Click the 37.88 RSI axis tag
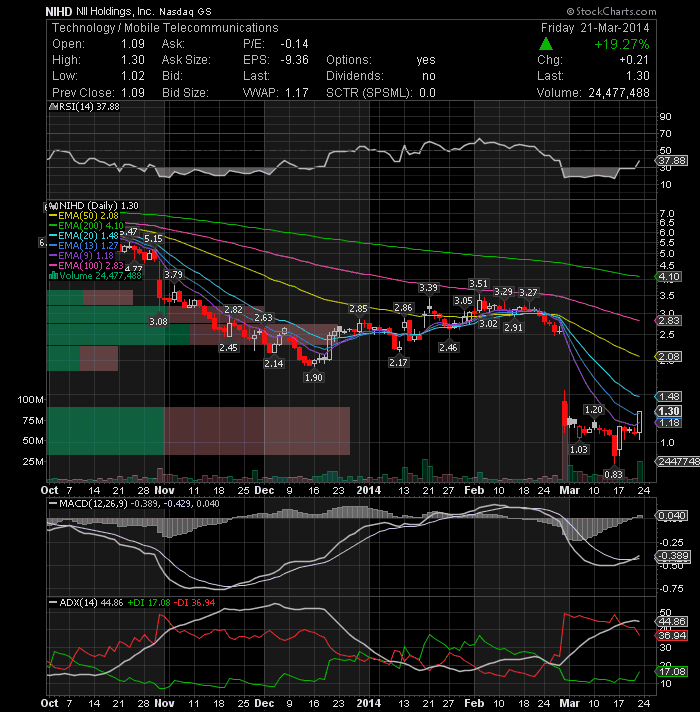The width and height of the screenshot is (700, 712). coord(671,160)
